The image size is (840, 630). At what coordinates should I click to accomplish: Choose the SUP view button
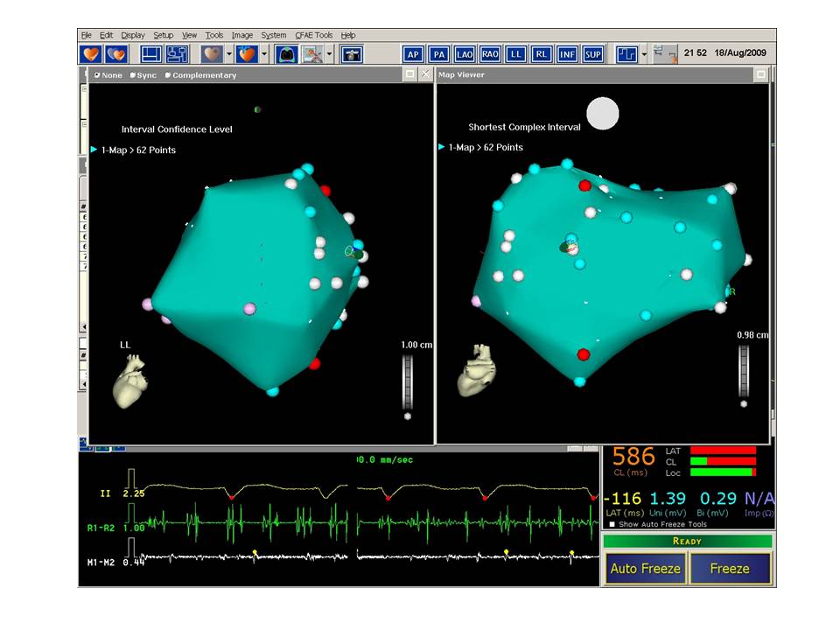click(x=593, y=54)
